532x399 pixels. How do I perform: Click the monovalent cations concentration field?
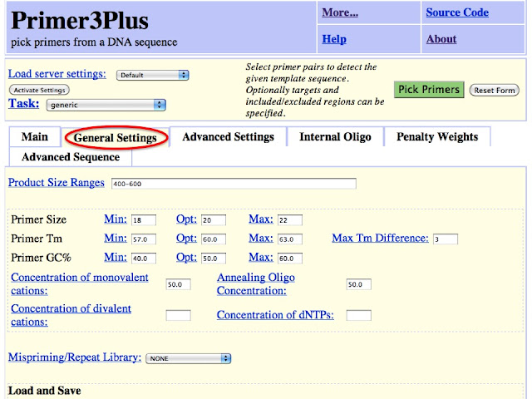point(179,284)
